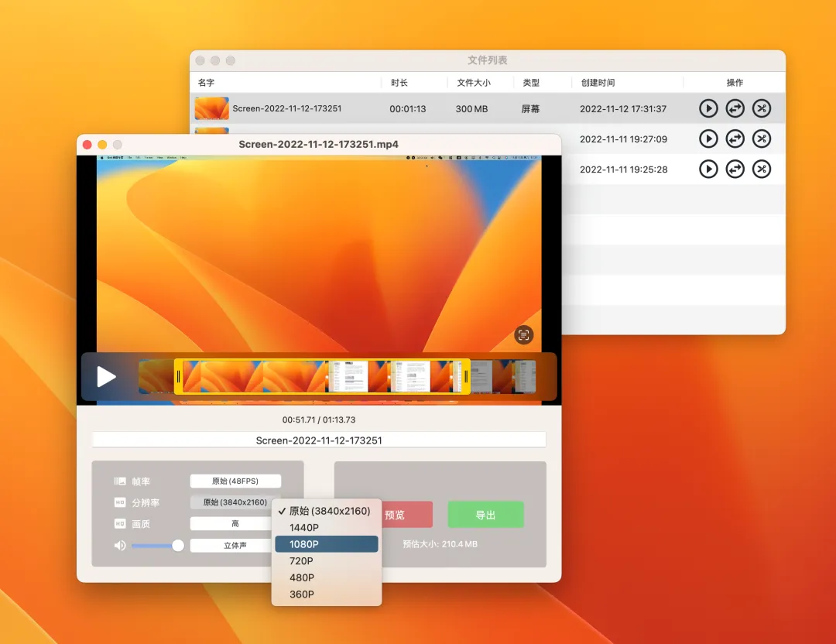Click scissors icon for 19:25:28 recording
This screenshot has height=644, width=836.
point(762,170)
